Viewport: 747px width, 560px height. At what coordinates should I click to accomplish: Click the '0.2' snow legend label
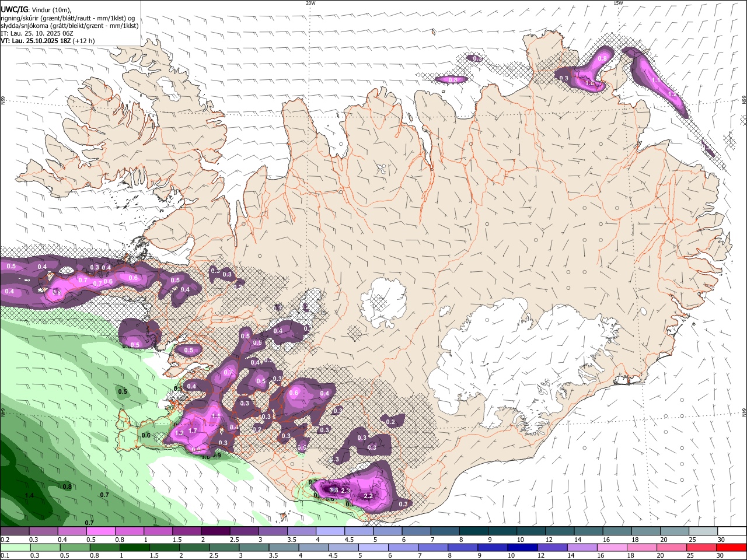pos(4,540)
